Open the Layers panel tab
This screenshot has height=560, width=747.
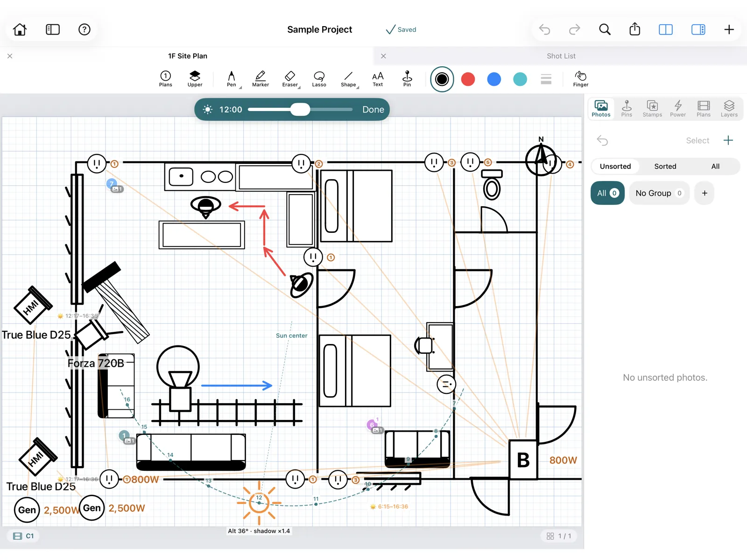tap(729, 108)
